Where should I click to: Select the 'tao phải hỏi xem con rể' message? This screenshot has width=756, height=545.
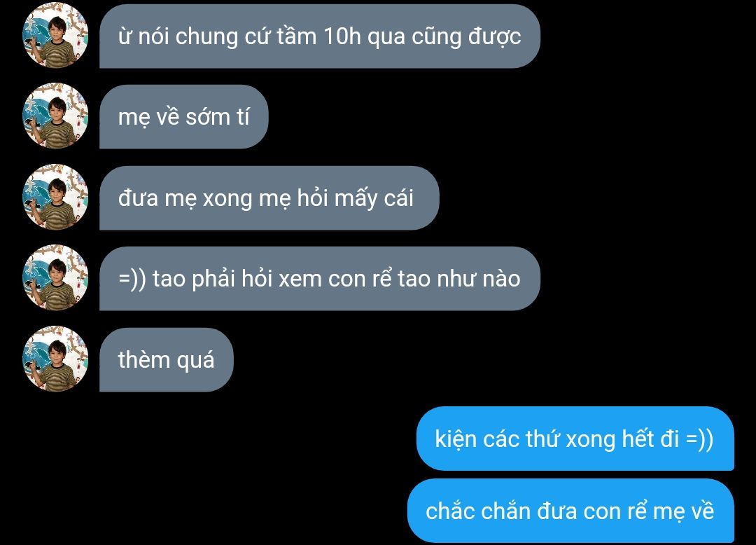pos(320,279)
